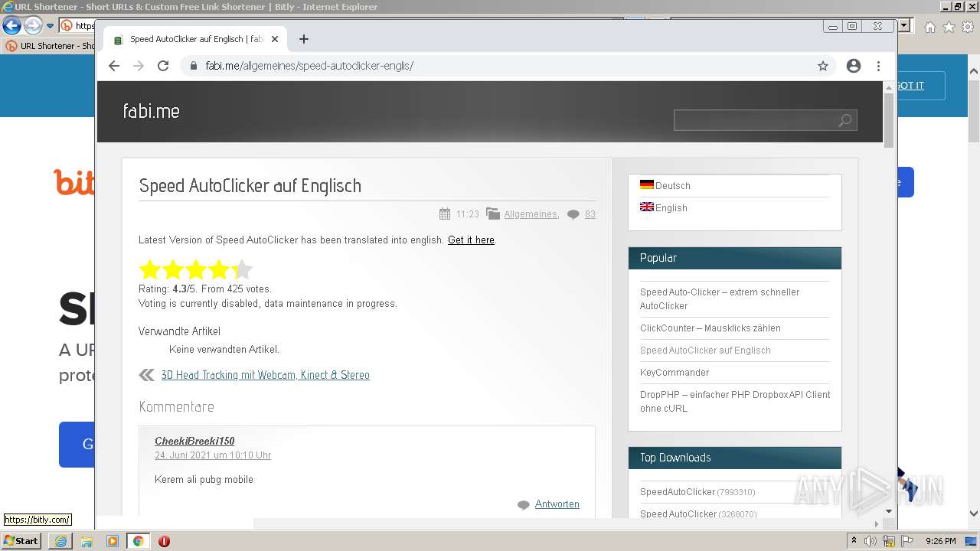Bookmark this page with the star icon
980x551 pixels.
[823, 66]
